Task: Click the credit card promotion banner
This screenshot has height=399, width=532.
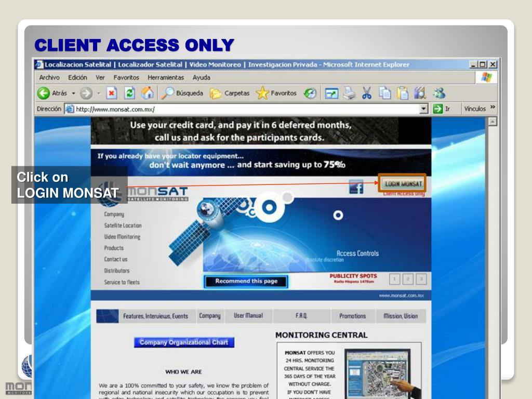Action: [x=261, y=131]
